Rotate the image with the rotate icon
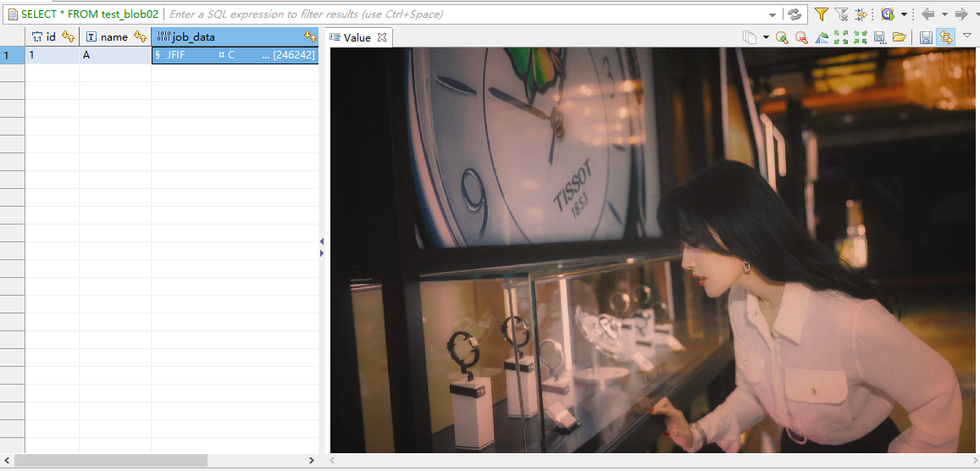 click(x=822, y=37)
